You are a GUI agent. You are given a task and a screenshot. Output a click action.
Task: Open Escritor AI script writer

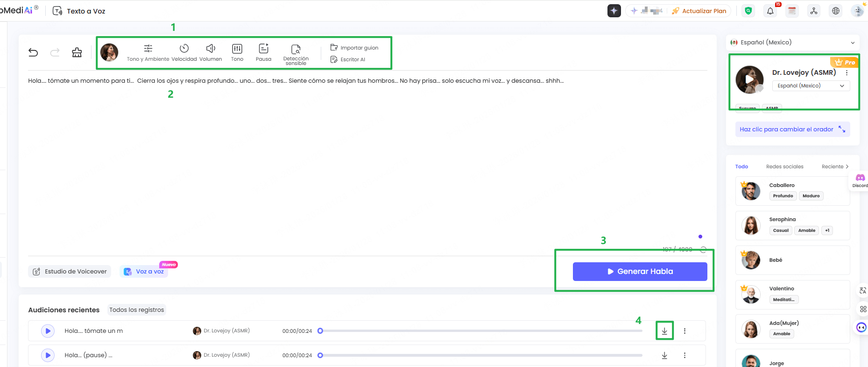(348, 59)
